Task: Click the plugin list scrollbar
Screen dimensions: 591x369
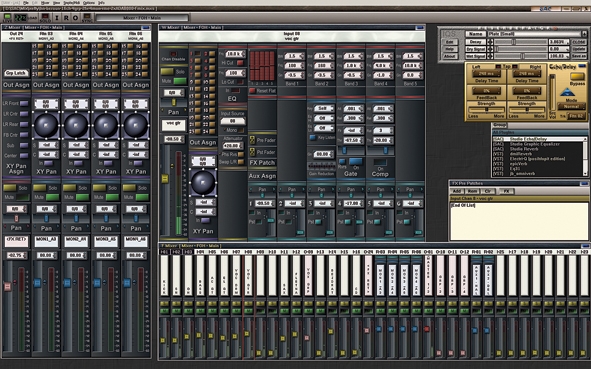Action: click(x=586, y=156)
